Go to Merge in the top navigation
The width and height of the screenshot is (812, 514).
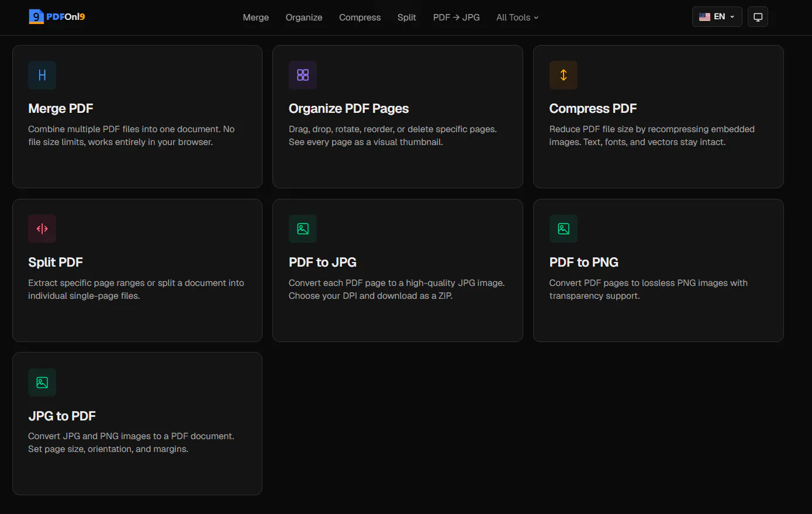point(256,18)
